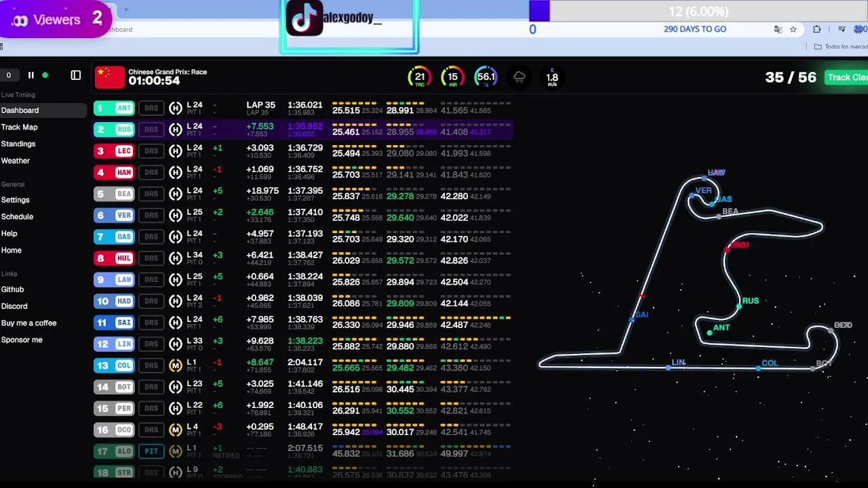
Task: Open the Help link in sidebar
Action: click(9, 233)
